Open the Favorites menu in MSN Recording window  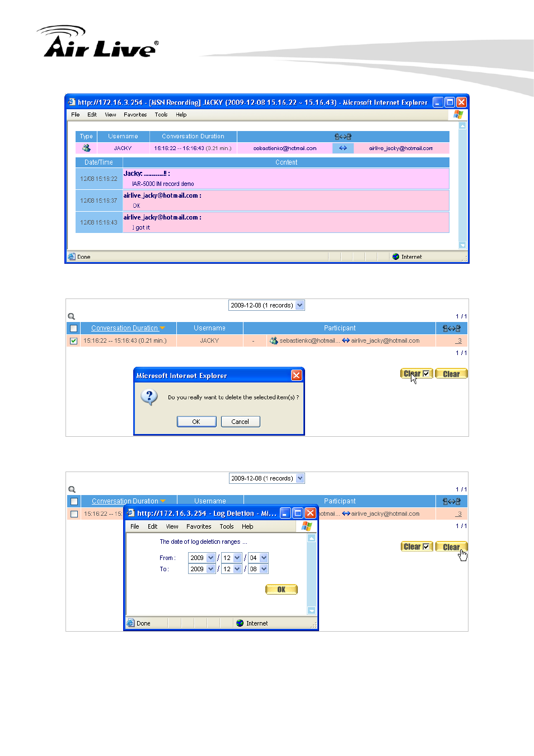[135, 115]
